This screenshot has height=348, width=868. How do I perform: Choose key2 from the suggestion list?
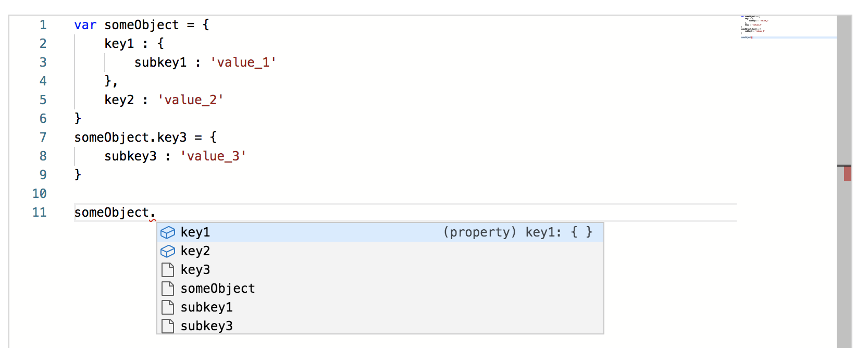(380, 251)
